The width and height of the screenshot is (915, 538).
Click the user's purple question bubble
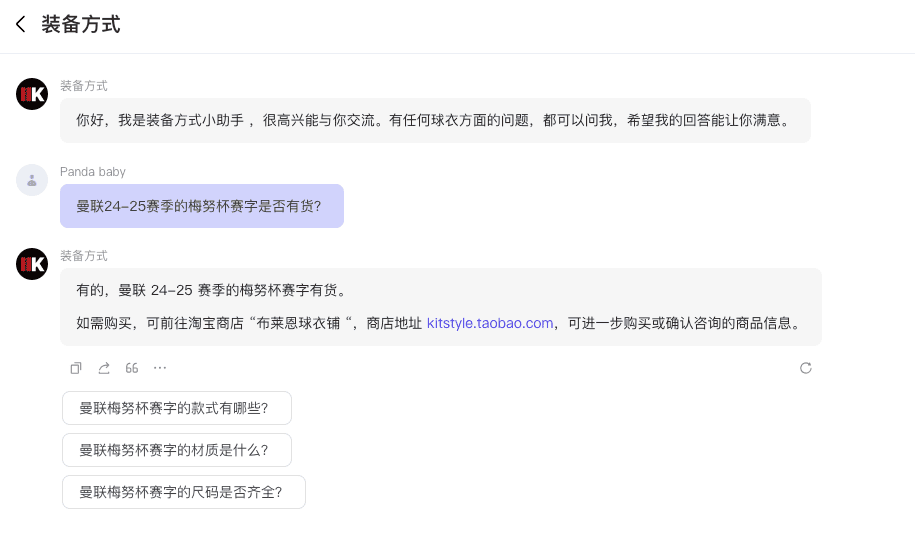click(201, 206)
